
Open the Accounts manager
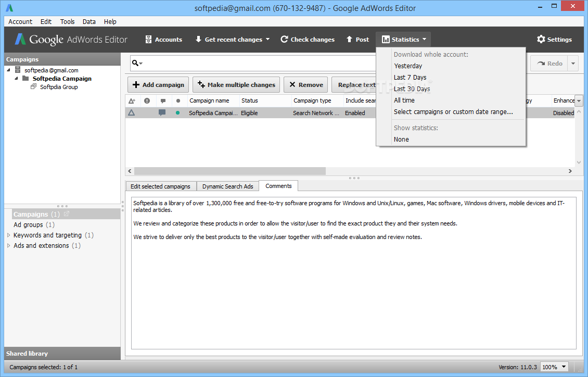(x=164, y=40)
